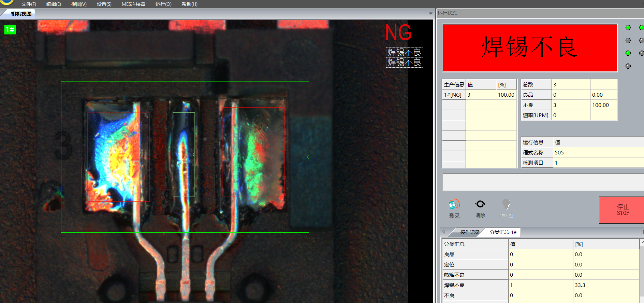
Task: Open the 文件(F) menu
Action: [29, 4]
